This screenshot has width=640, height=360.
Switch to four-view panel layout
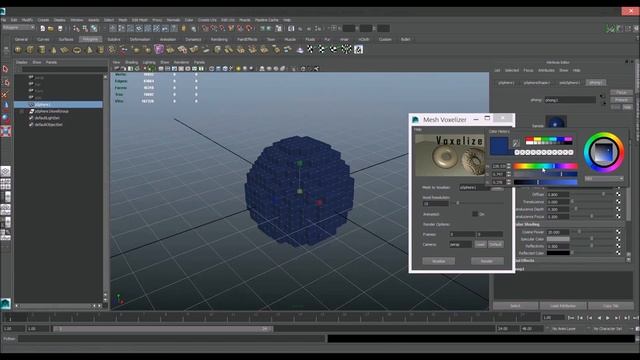point(6,184)
